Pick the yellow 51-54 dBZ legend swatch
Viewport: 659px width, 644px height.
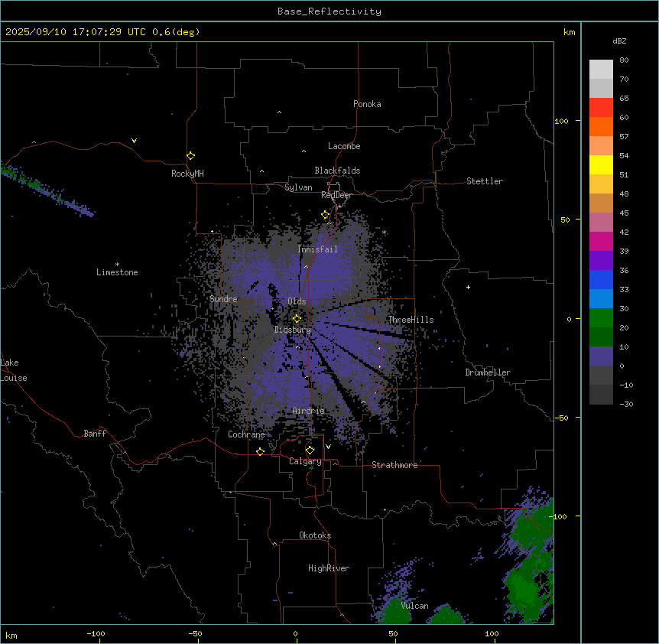tap(601, 164)
